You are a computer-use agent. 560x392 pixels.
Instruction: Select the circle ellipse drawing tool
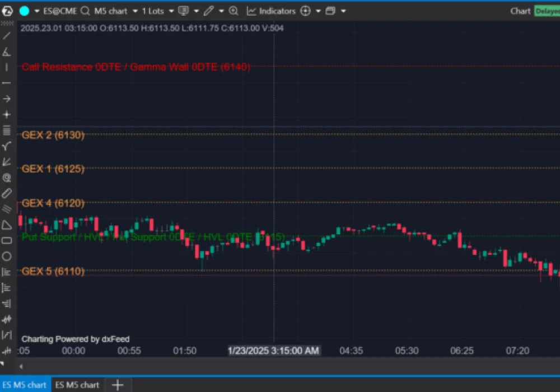(6, 256)
